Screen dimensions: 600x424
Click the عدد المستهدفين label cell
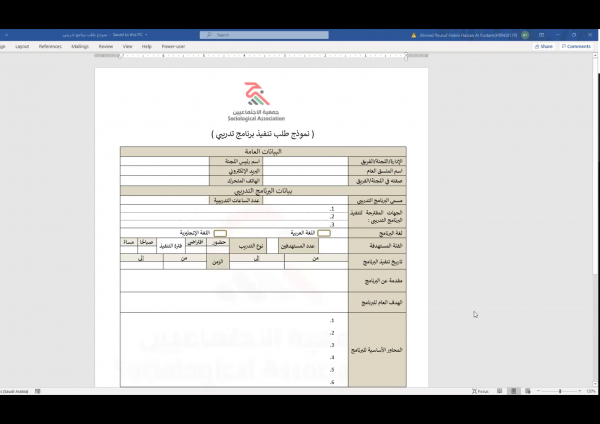(x=298, y=246)
